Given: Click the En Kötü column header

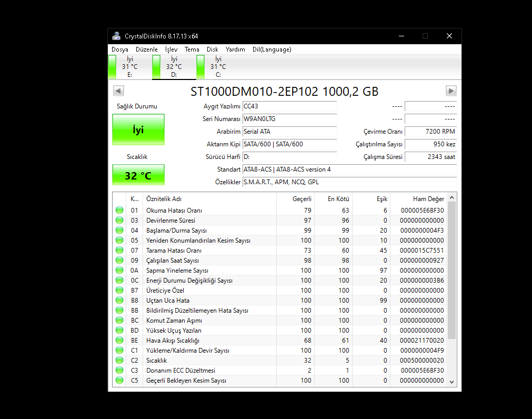Looking at the screenshot, I should (333, 199).
